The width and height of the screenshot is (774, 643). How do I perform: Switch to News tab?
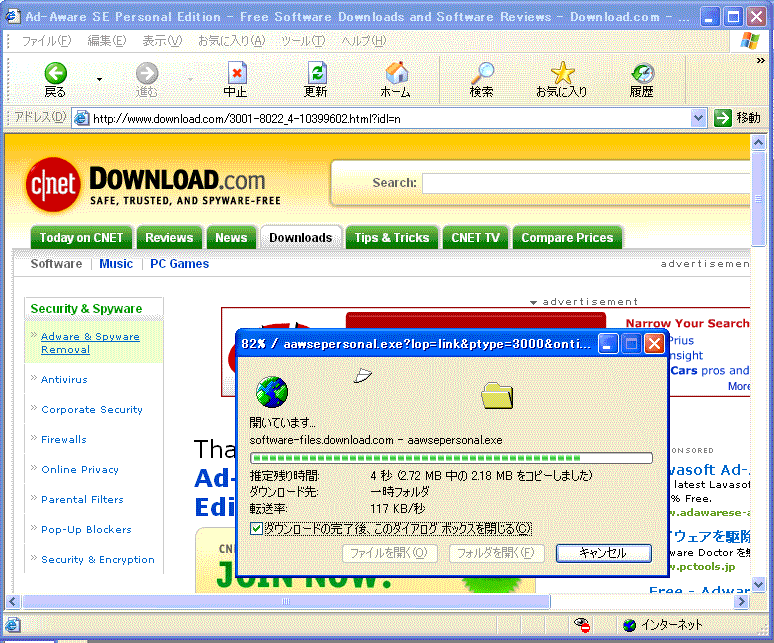[x=231, y=238]
